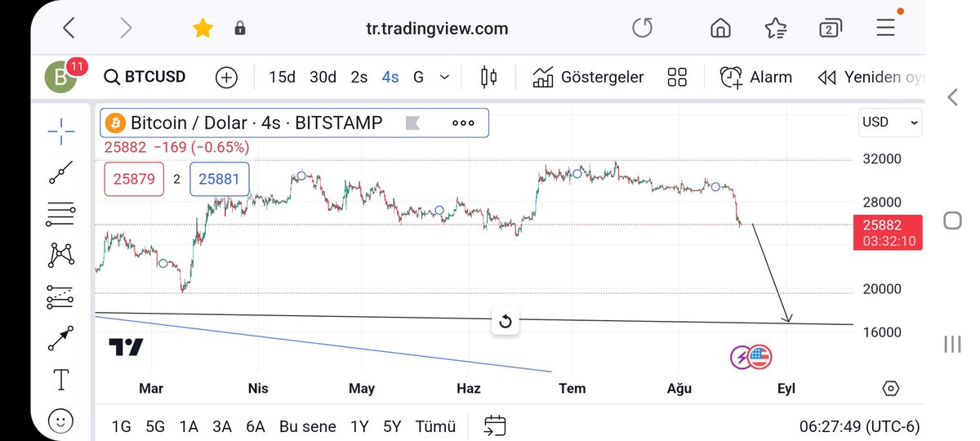980x441 pixels.
Task: Click the Tem month axis label
Action: [572, 389]
